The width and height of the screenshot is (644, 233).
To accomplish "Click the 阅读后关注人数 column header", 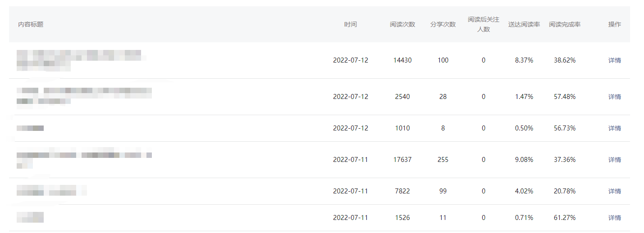I will 484,24.
